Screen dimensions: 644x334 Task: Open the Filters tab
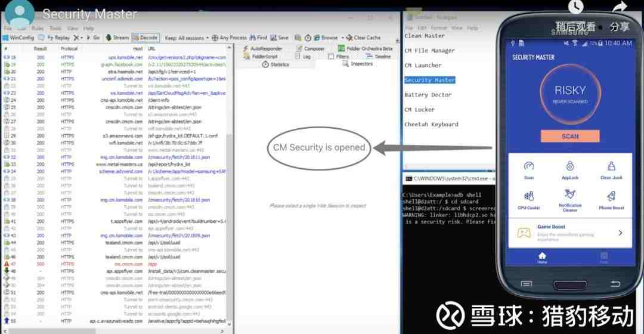coord(339,57)
